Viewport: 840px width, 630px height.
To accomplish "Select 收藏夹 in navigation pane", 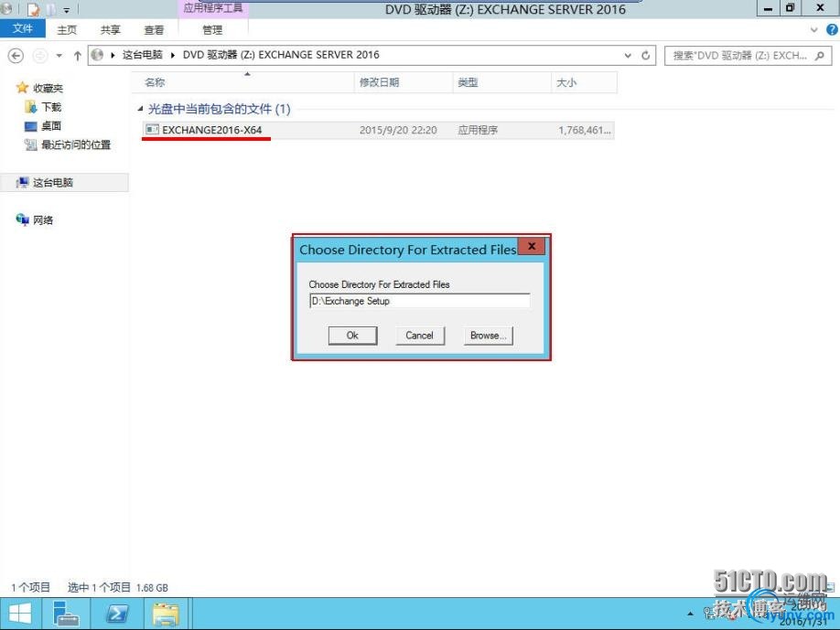I will click(x=48, y=88).
